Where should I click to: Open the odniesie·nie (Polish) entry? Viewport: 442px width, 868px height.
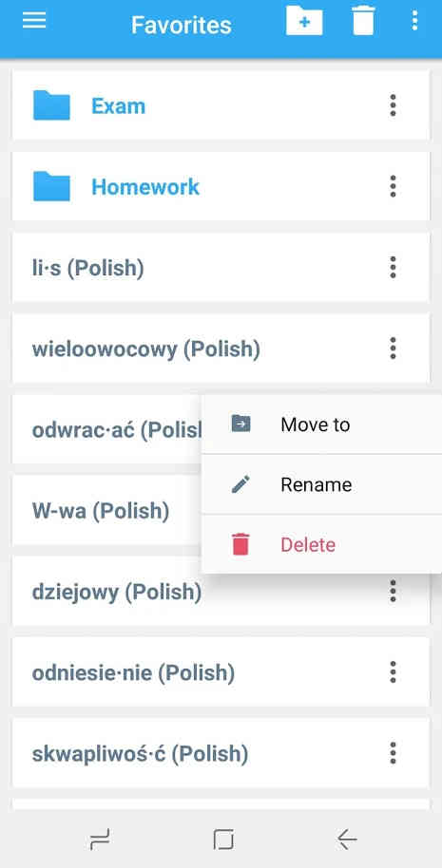[x=221, y=672]
